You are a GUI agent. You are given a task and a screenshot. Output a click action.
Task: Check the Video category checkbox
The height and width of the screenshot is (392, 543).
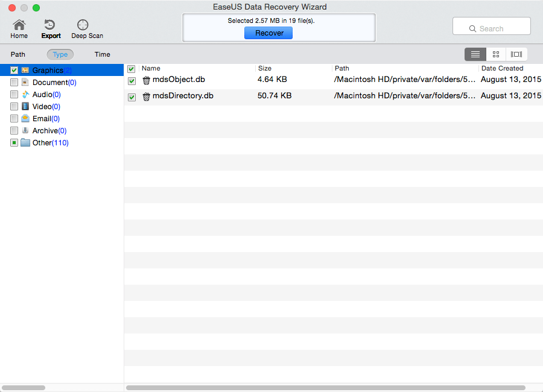pos(14,106)
